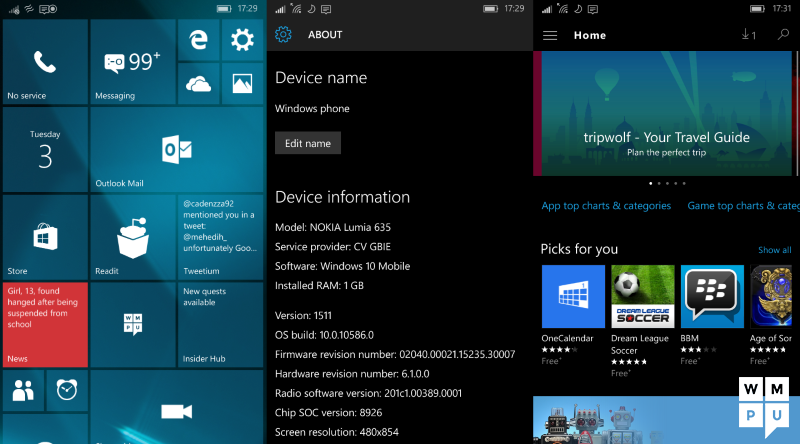
Task: Click the Picks for you heading
Action: (579, 249)
